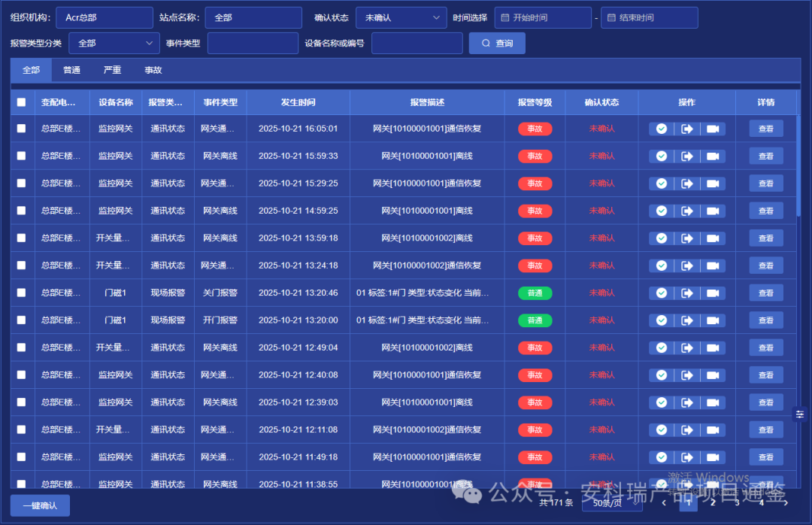Switch to the 事故 tab
This screenshot has height=525, width=812.
[153, 70]
